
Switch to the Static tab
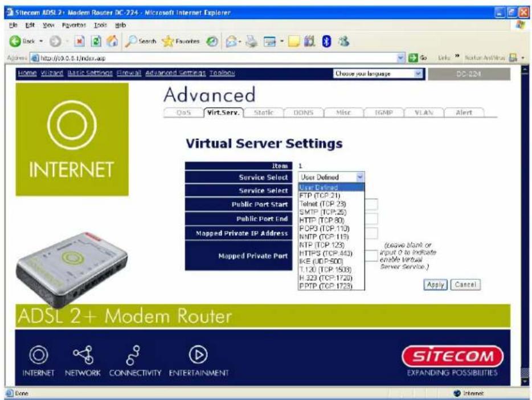click(264, 113)
